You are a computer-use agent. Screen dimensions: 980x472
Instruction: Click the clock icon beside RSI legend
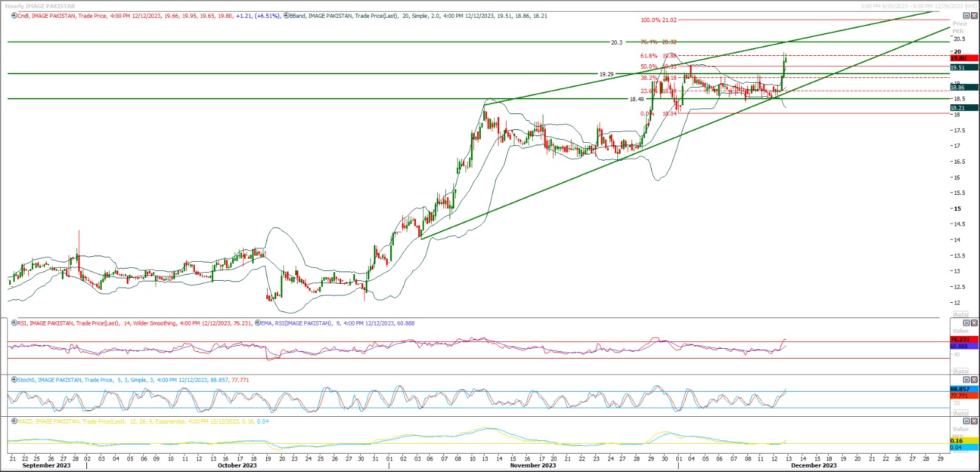pyautogui.click(x=14, y=323)
